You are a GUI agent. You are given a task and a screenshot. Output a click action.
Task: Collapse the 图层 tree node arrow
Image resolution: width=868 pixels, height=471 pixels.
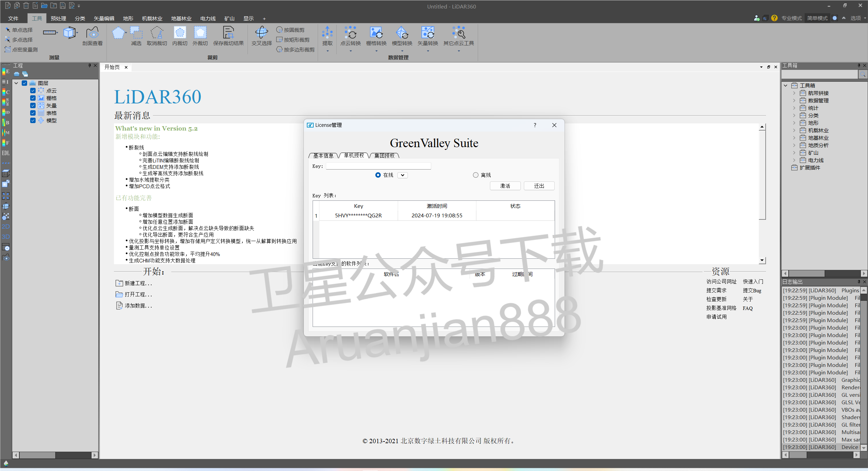click(16, 83)
